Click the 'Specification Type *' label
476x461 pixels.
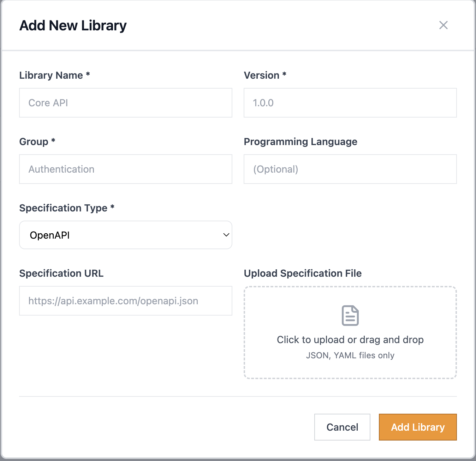click(67, 208)
